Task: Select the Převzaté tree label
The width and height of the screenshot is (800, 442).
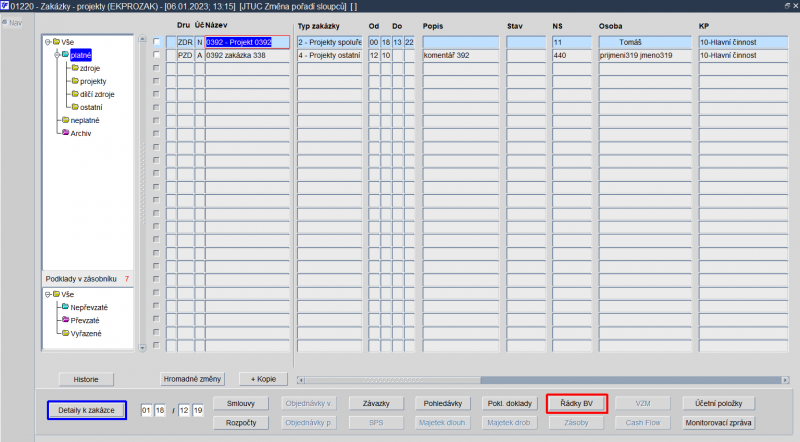Action: tap(85, 321)
